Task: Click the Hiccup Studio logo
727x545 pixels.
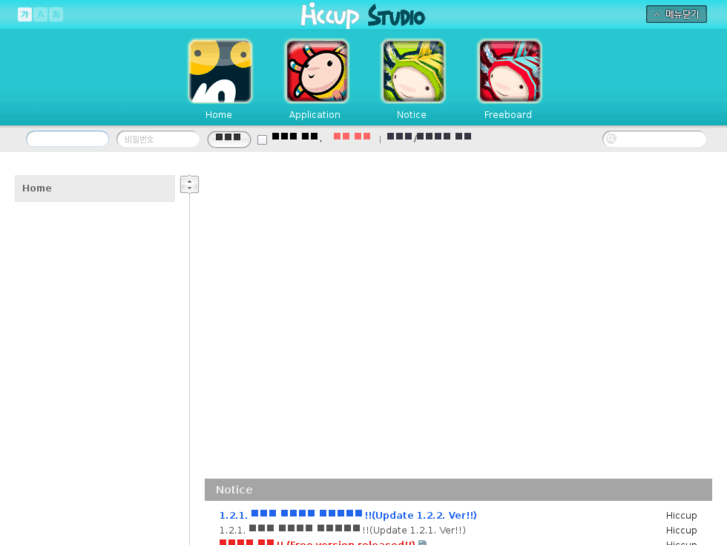Action: [x=363, y=15]
